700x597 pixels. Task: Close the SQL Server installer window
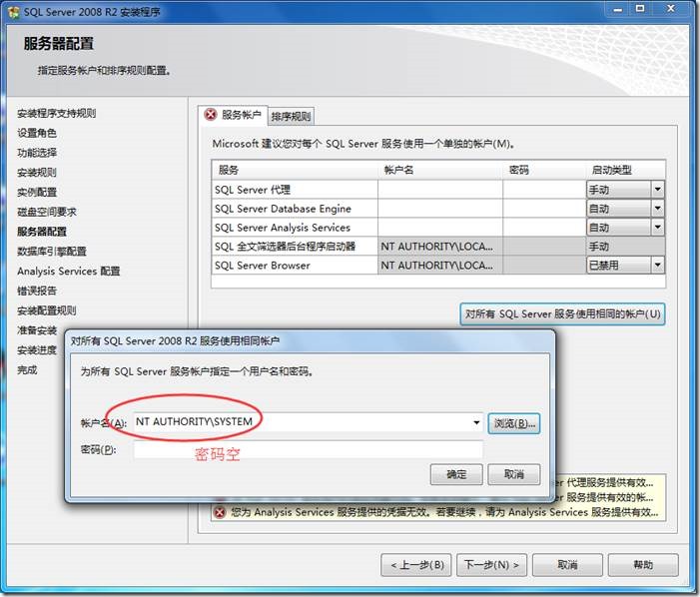(x=671, y=9)
